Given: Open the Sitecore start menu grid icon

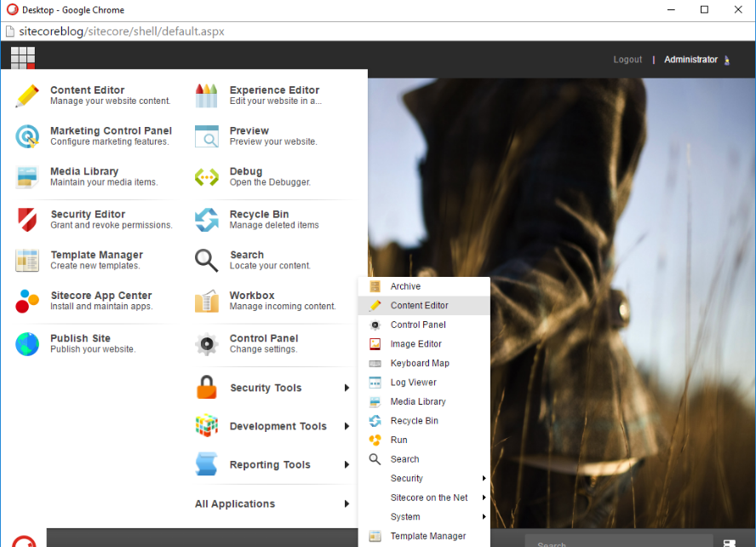Looking at the screenshot, I should click(23, 57).
